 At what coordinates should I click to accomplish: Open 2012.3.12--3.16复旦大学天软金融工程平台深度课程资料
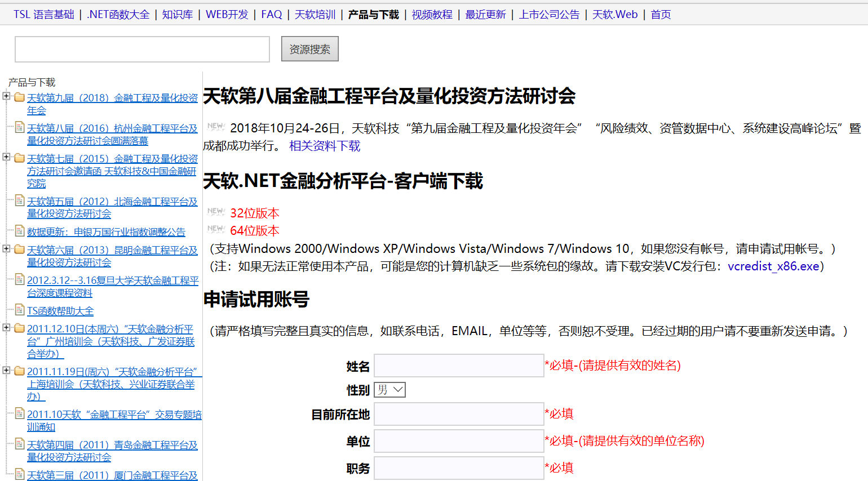point(113,287)
